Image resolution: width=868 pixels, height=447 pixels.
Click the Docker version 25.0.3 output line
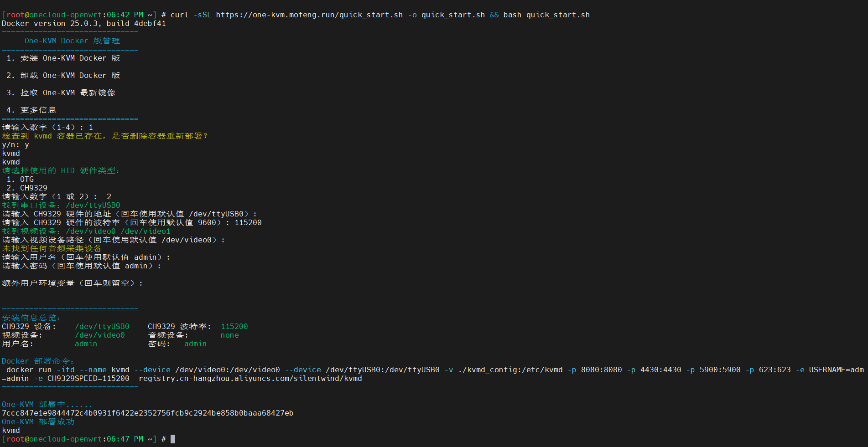(x=84, y=23)
